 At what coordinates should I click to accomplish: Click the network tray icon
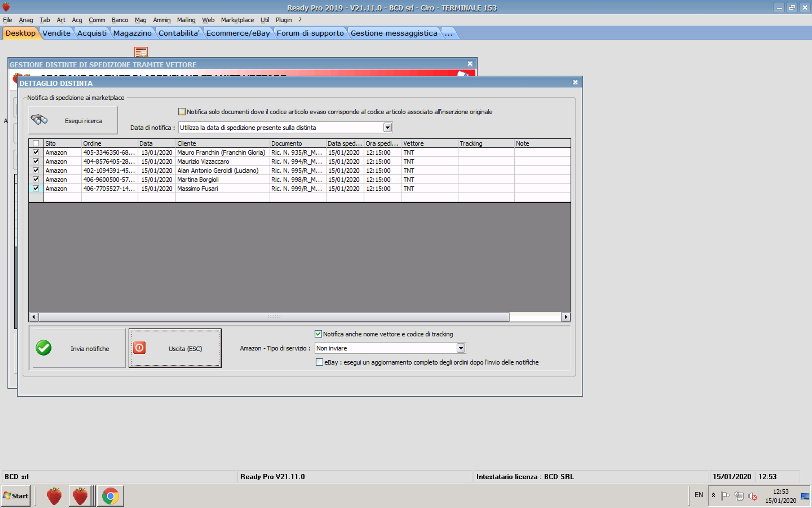point(739,496)
